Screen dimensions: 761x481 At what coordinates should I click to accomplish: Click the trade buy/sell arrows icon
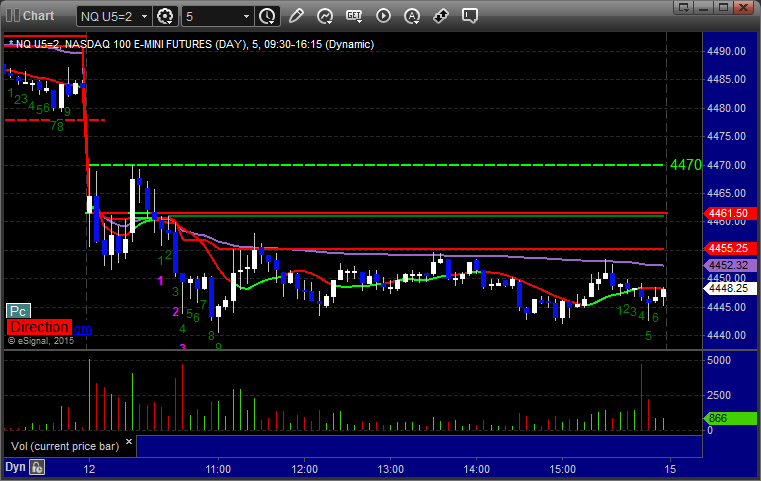pyautogui.click(x=441, y=16)
